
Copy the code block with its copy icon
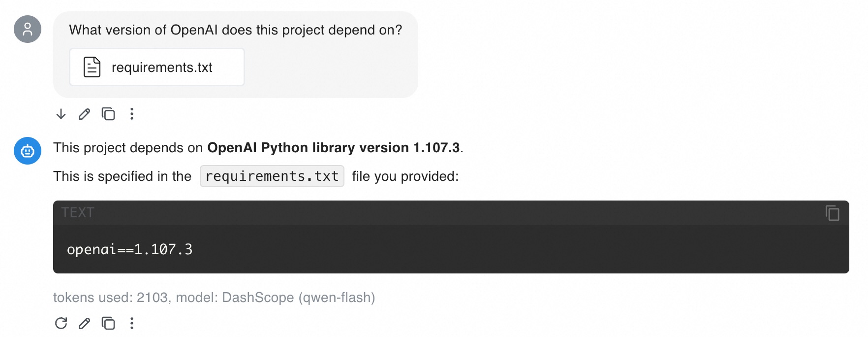pyautogui.click(x=833, y=213)
